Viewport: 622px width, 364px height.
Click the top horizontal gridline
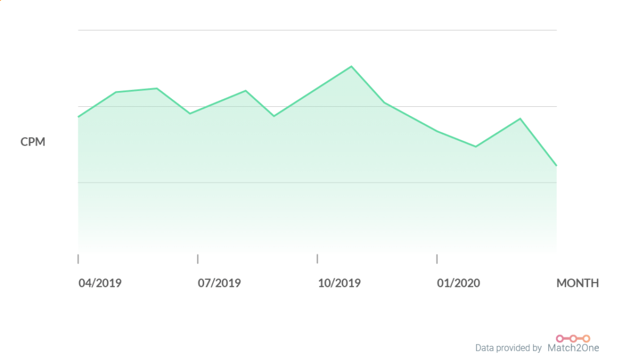point(317,30)
